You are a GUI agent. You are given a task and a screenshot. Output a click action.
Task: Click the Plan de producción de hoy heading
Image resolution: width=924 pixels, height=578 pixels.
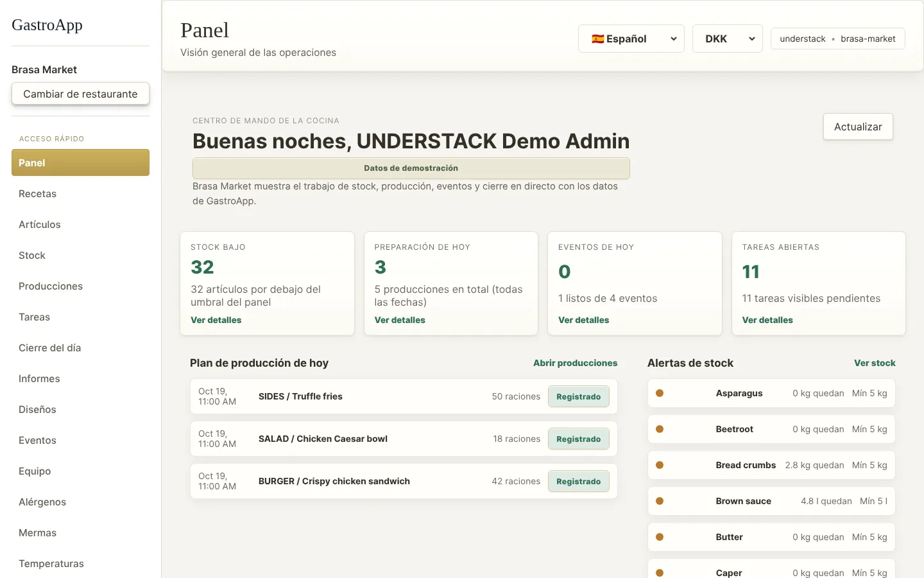(x=259, y=363)
